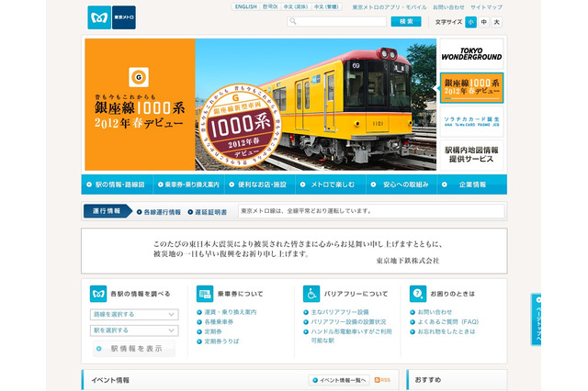Open サイトマップ link

tap(486, 7)
